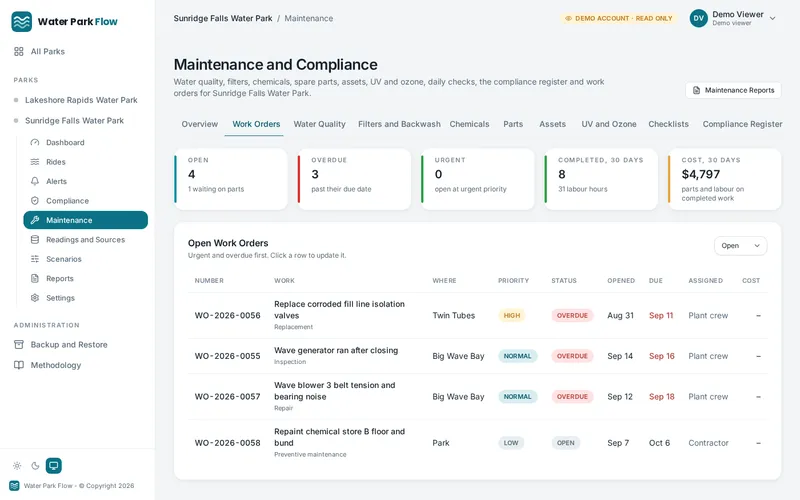Open the Open status filter dropdown

[740, 245]
